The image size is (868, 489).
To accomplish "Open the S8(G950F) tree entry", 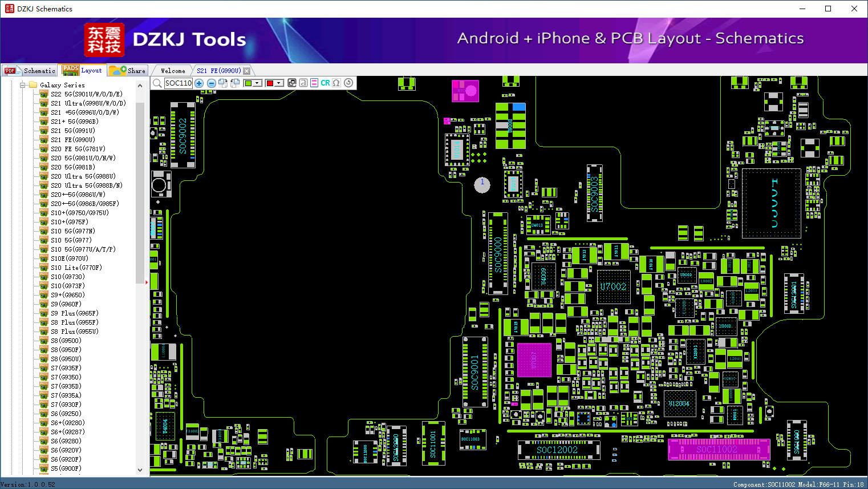I will [66, 350].
